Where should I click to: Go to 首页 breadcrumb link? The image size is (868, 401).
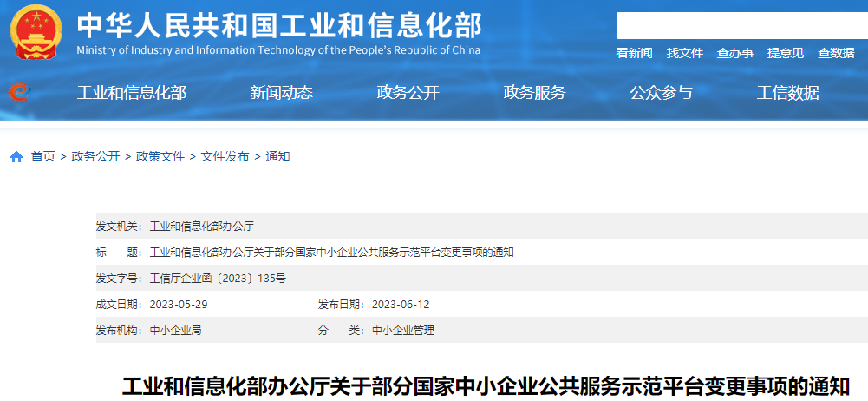click(43, 157)
